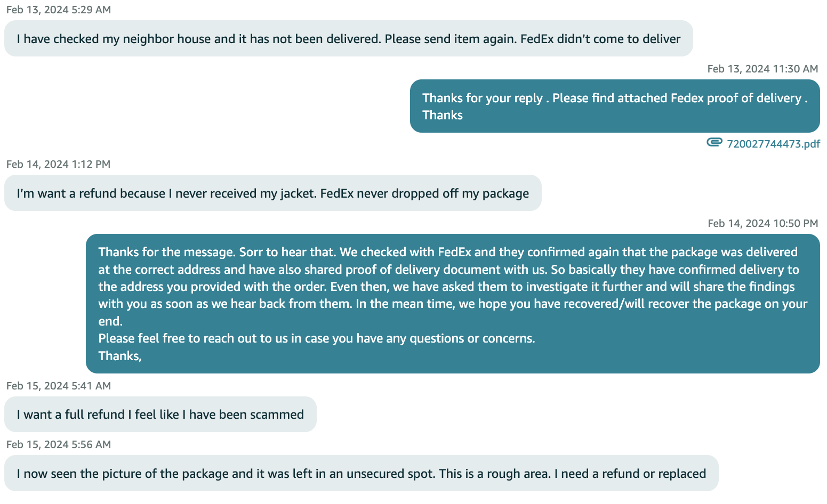Click the Feb 13, 2024 5:29 AM timestamp
This screenshot has width=827, height=504.
click(59, 10)
